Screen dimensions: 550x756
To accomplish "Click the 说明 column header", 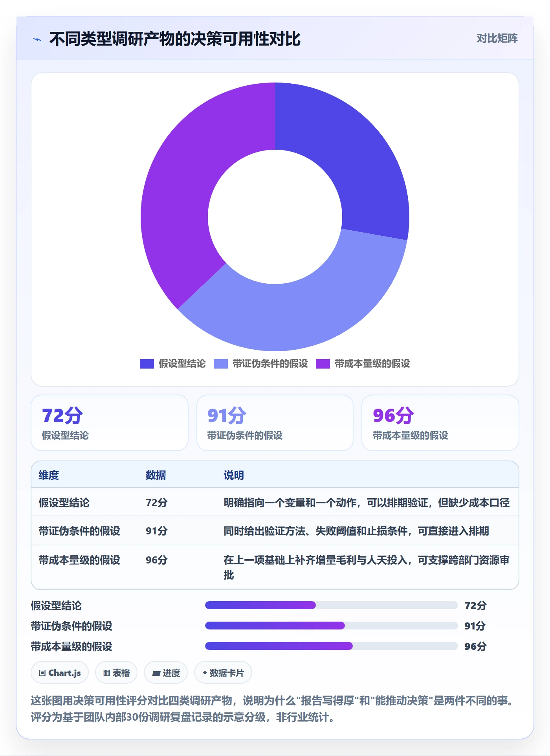I will click(234, 475).
